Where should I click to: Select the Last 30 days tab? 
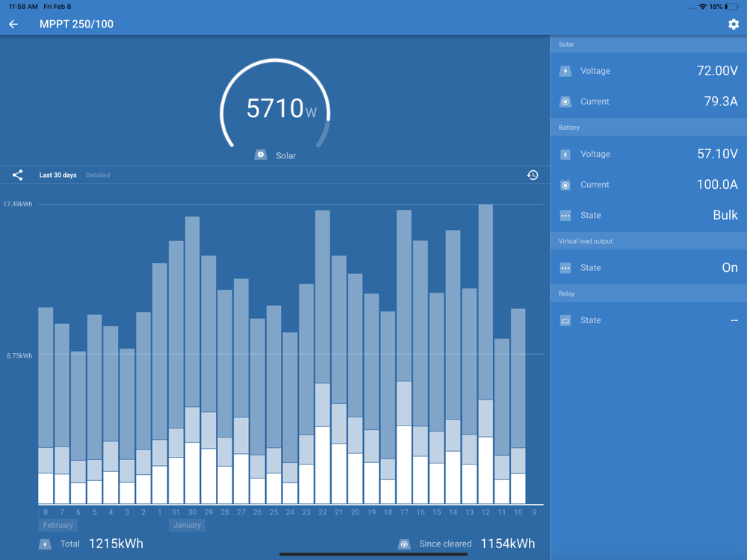[58, 175]
